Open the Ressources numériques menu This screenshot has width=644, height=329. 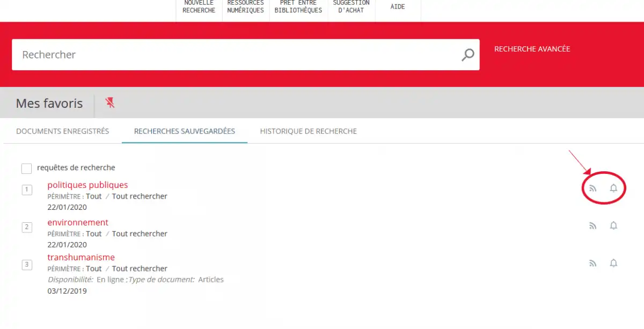[x=246, y=7]
